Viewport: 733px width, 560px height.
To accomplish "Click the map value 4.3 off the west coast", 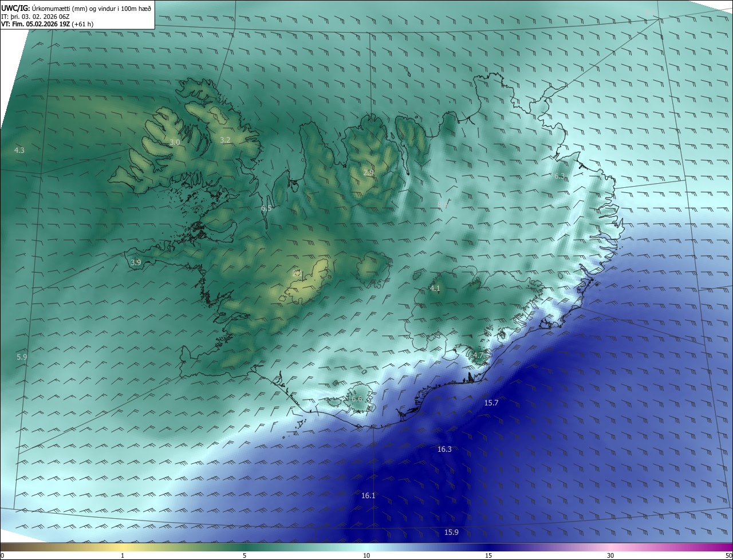I will pyautogui.click(x=19, y=150).
